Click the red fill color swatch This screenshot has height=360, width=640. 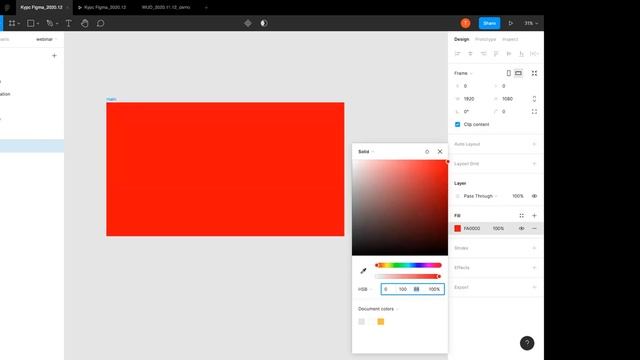point(458,229)
